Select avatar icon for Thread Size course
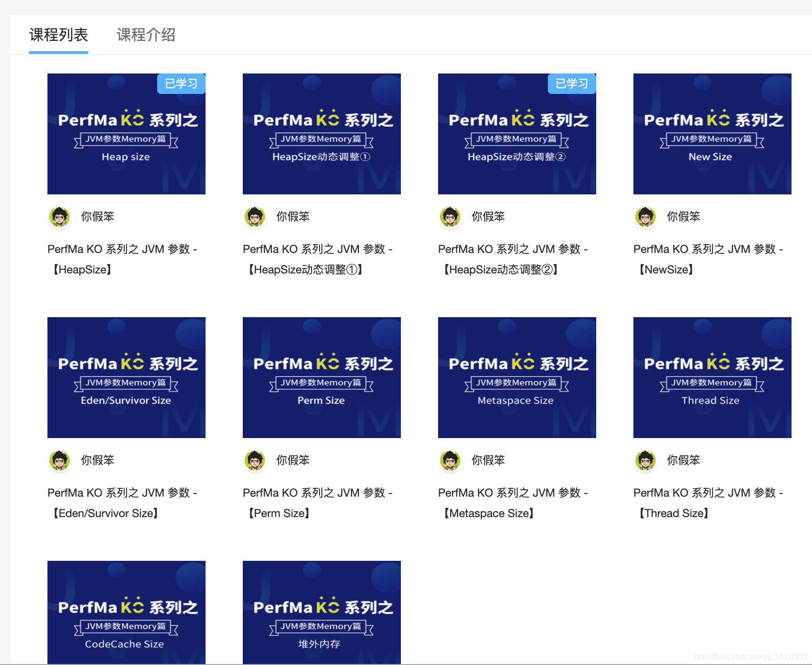Image resolution: width=812 pixels, height=665 pixels. [x=645, y=460]
